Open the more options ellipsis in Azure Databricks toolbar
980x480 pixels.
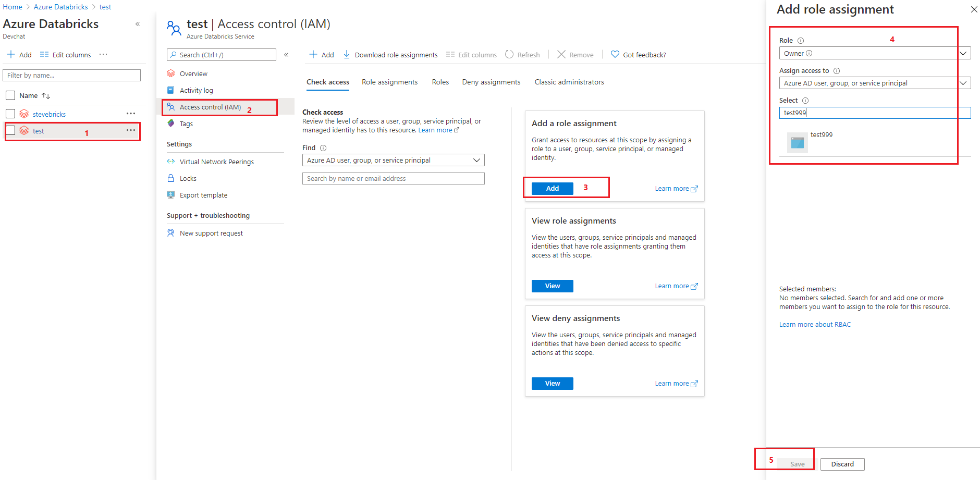point(103,54)
